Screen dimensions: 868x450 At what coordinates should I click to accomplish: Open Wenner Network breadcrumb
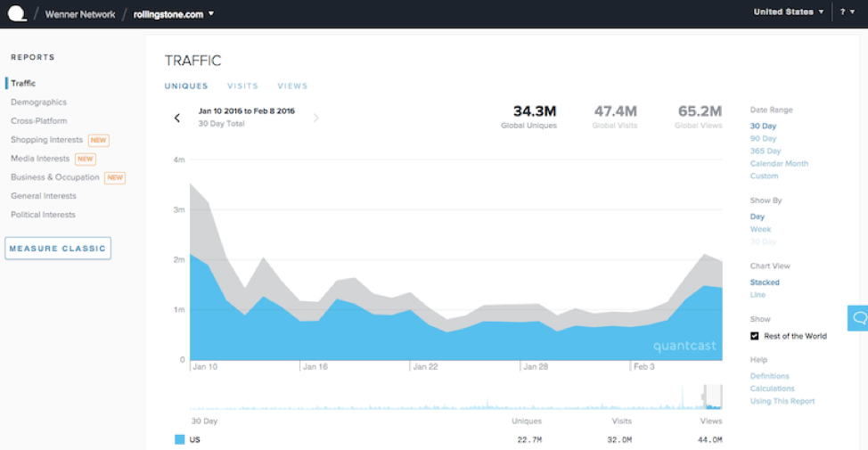point(80,14)
